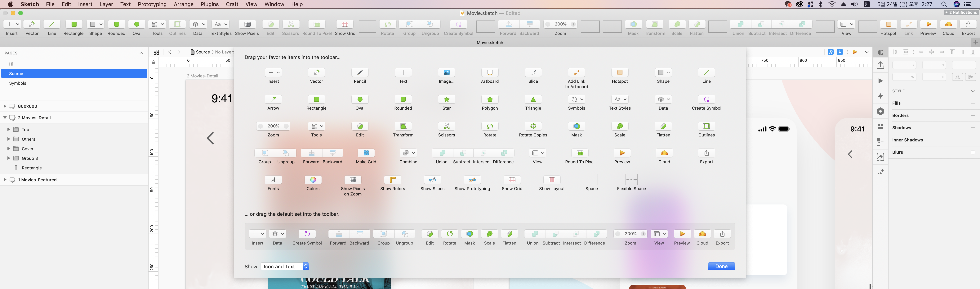980x289 pixels.
Task: Click the Fonts icon
Action: click(273, 180)
